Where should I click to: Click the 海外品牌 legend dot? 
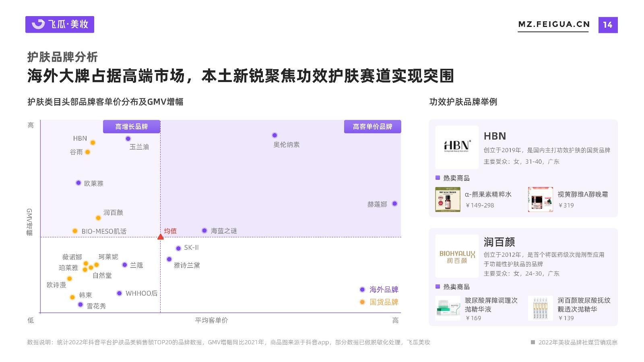pyautogui.click(x=362, y=290)
